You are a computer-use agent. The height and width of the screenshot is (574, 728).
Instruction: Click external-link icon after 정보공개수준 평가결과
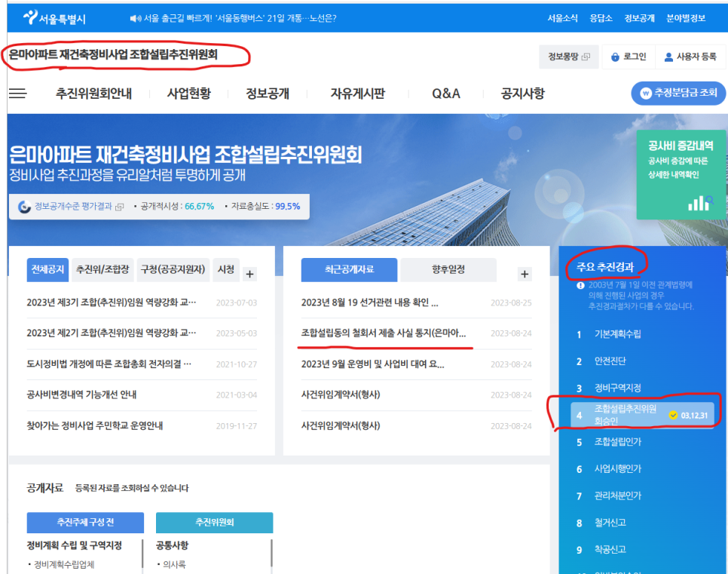click(x=119, y=207)
